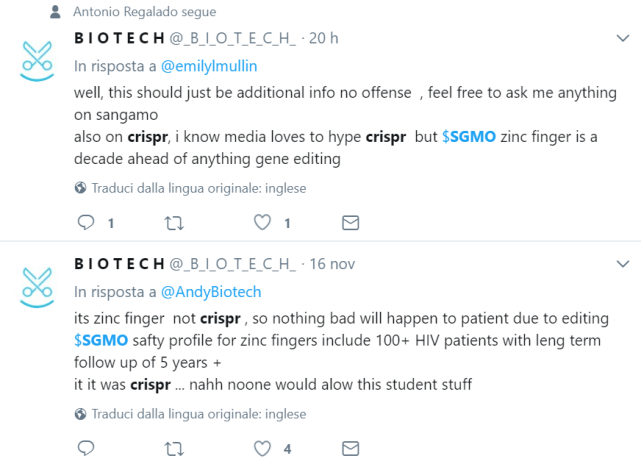Open first tweet's chevron dropdown menu

point(620,38)
